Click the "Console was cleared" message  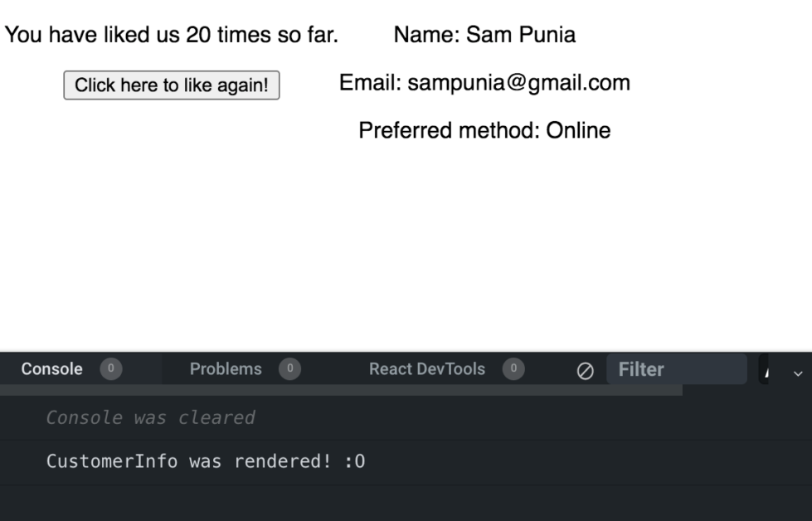150,417
